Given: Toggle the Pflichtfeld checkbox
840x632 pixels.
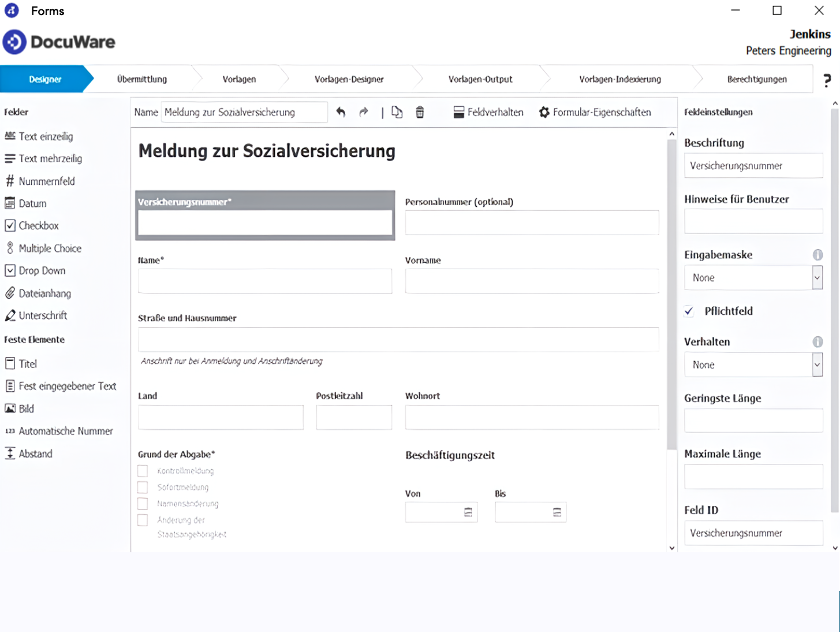Looking at the screenshot, I should click(x=689, y=311).
